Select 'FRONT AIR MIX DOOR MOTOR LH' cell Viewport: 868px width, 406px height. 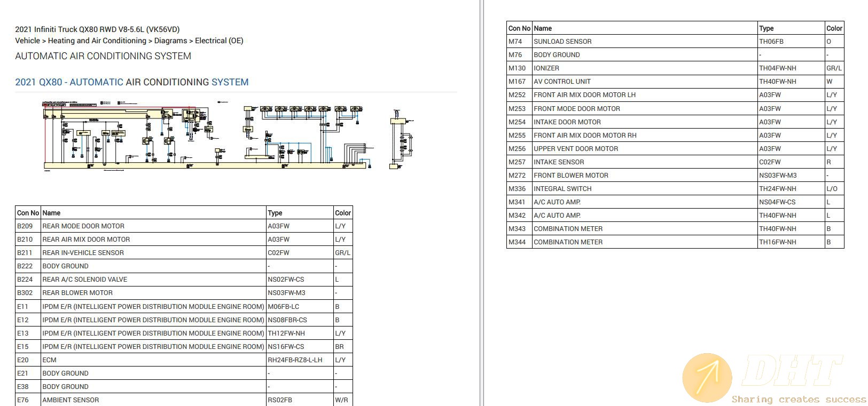point(645,94)
